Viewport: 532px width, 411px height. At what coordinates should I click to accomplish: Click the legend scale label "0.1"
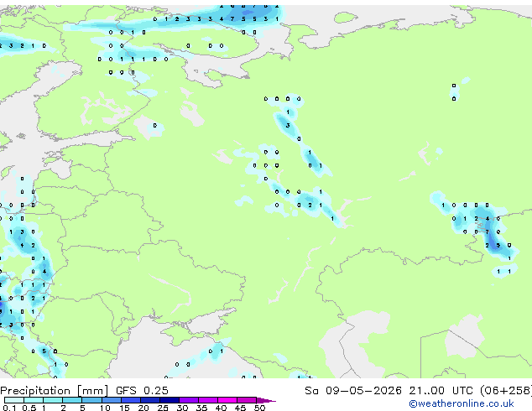click(9, 408)
